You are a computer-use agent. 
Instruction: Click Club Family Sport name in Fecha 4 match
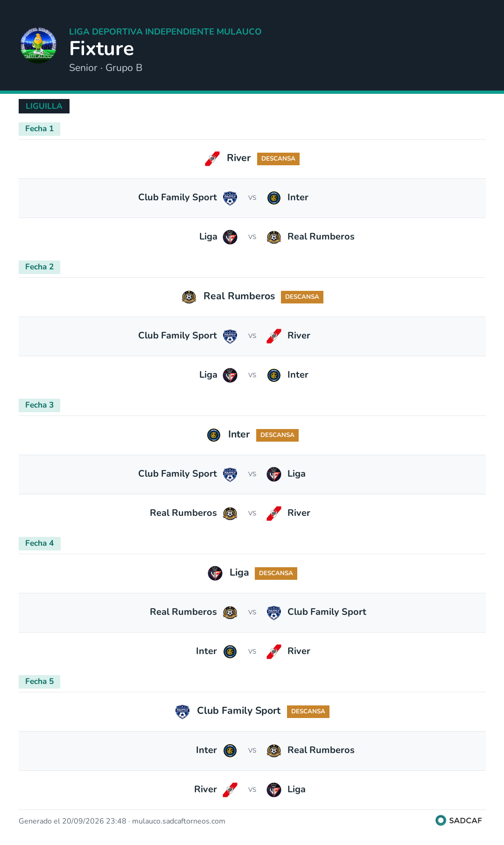pyautogui.click(x=327, y=612)
